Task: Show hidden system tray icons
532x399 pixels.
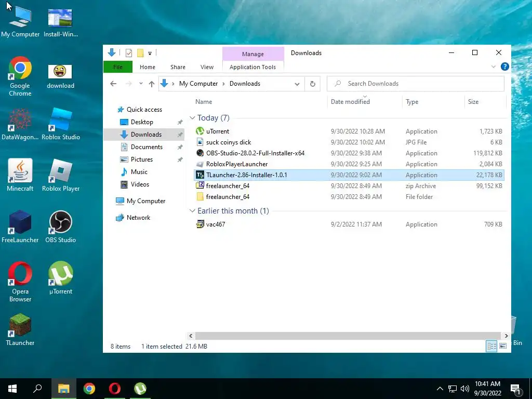Action: 440,389
